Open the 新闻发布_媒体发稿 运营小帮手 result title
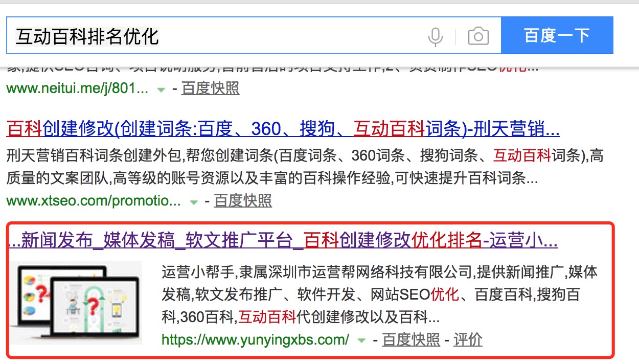The height and width of the screenshot is (364, 639). [x=283, y=240]
